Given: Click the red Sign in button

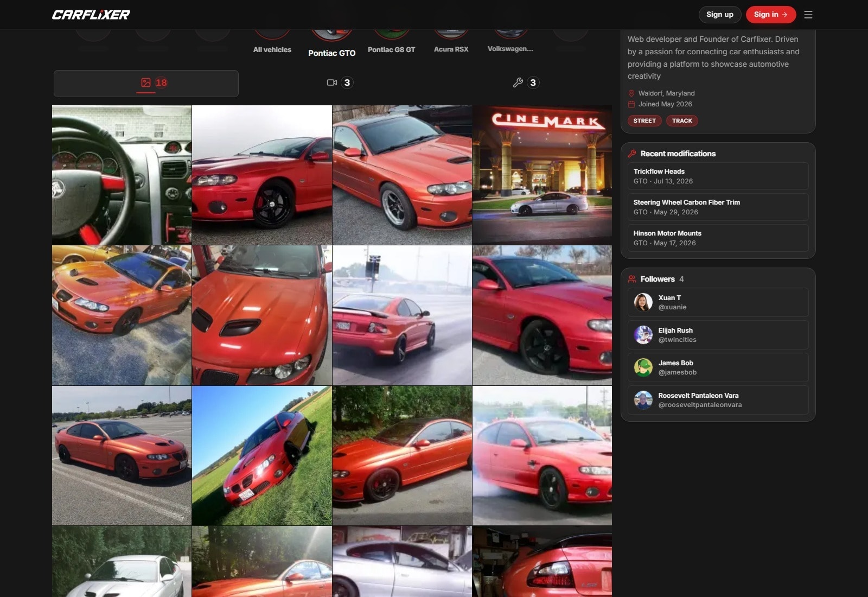Looking at the screenshot, I should pyautogui.click(x=770, y=15).
